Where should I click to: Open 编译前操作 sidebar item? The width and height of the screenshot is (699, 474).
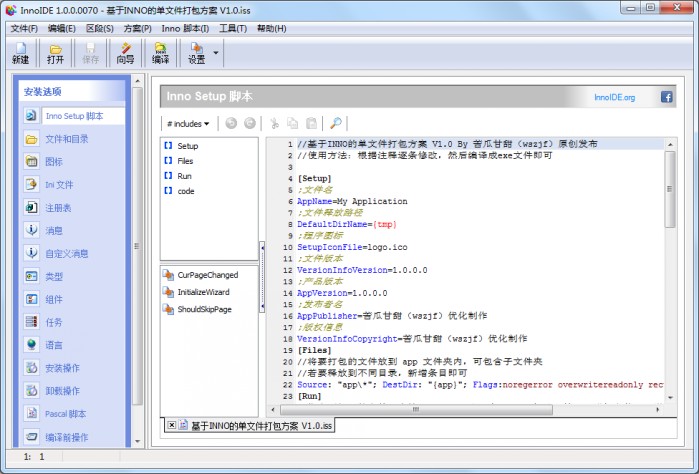(66, 437)
